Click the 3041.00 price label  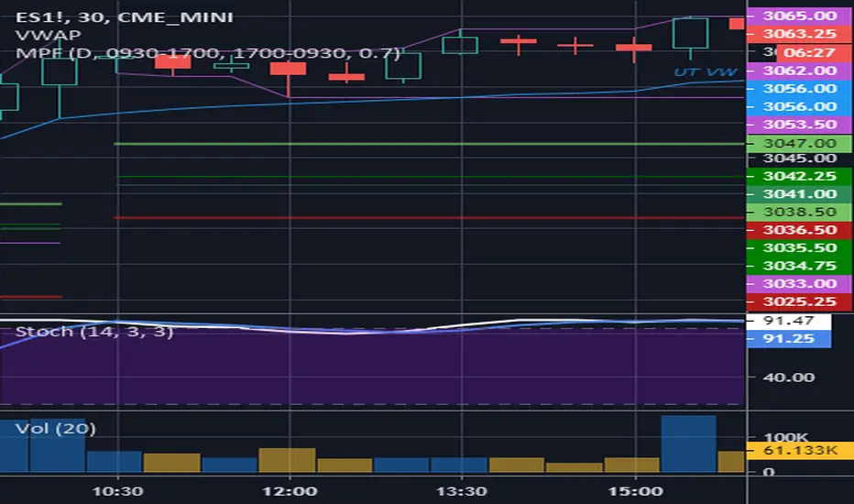click(x=799, y=194)
